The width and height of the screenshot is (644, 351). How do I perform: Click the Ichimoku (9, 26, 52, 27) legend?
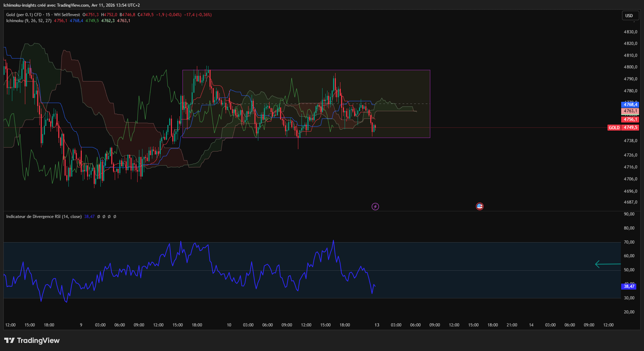29,21
